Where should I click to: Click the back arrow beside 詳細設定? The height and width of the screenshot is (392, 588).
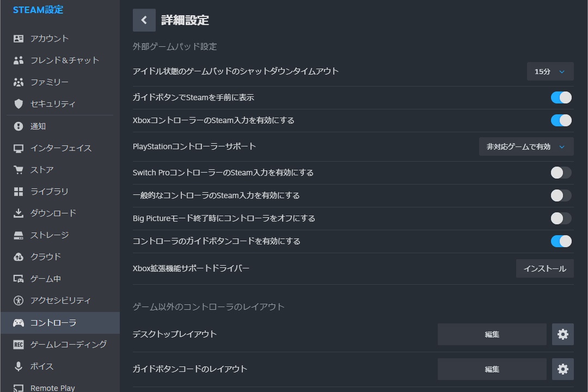pos(144,20)
